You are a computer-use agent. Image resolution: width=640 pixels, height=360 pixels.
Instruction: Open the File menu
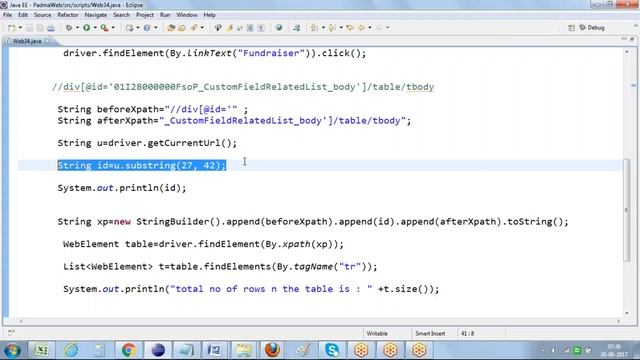click(7, 15)
